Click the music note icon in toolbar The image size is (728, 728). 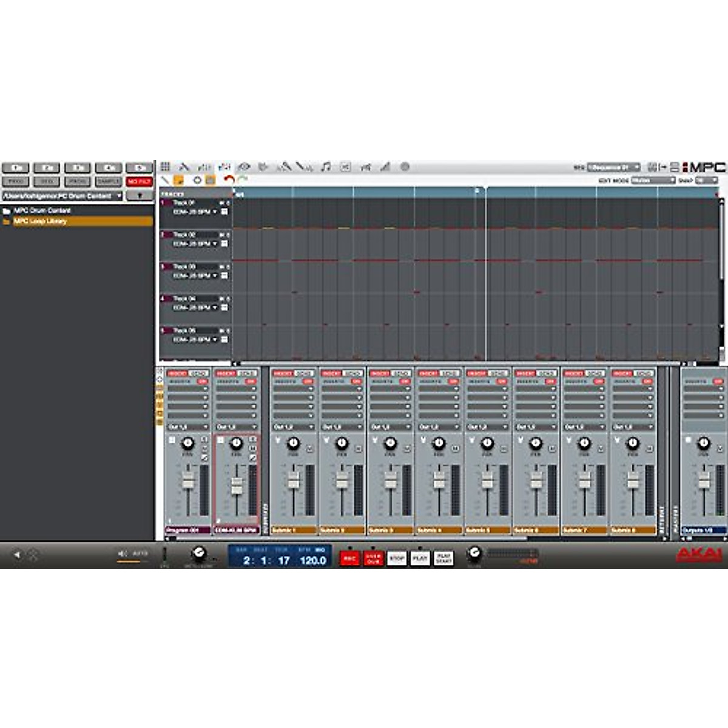pos(326,167)
